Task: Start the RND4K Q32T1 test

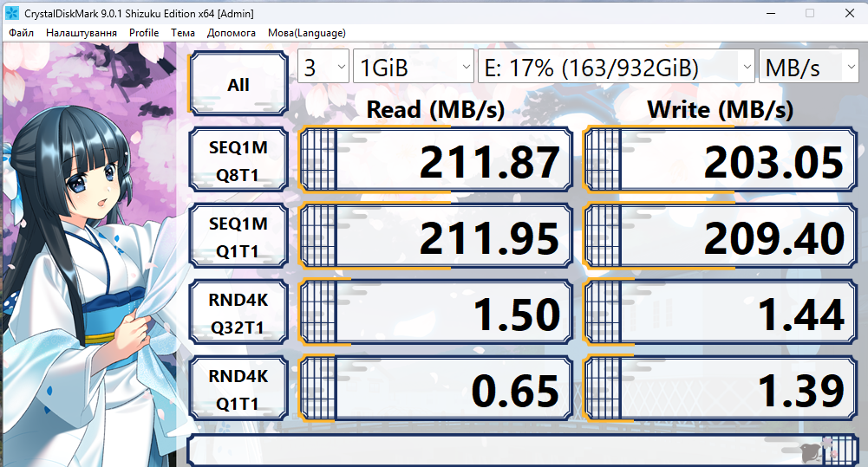Action: click(x=238, y=313)
